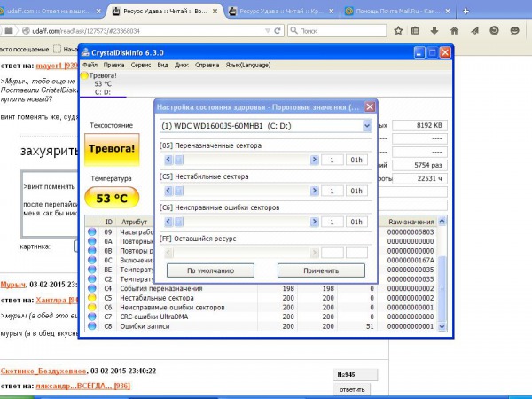Viewport: 532px width, 399px height.
Task: Close the 'Помощь Почта Mail.Ru' tab
Action: coord(448,12)
